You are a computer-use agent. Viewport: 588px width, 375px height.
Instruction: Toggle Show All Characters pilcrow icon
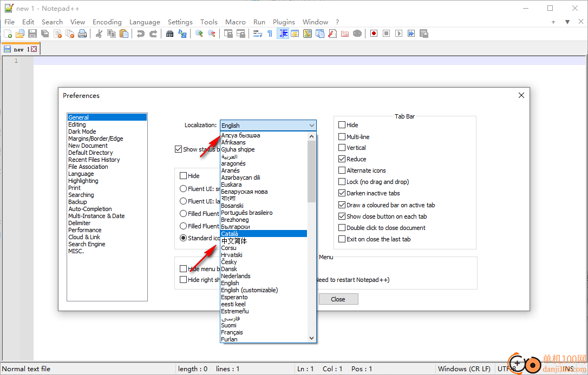(270, 34)
